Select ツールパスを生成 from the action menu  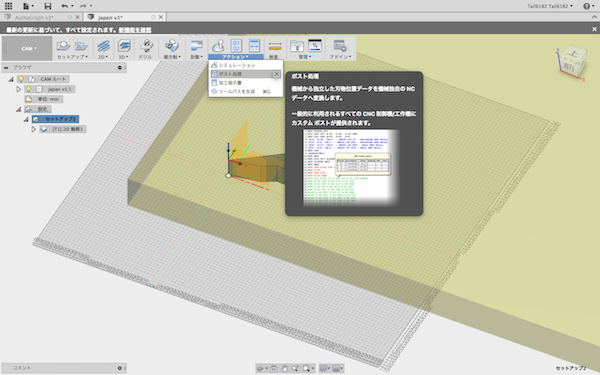tap(246, 91)
